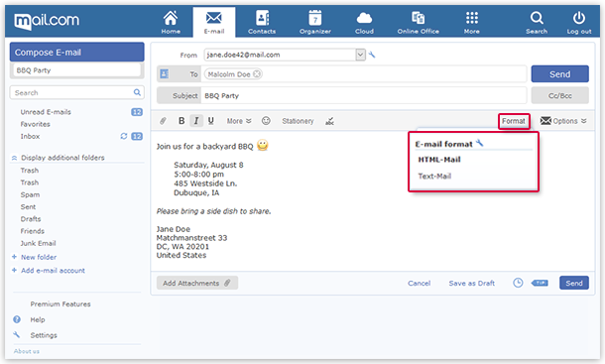Open the Friends folder

33,231
